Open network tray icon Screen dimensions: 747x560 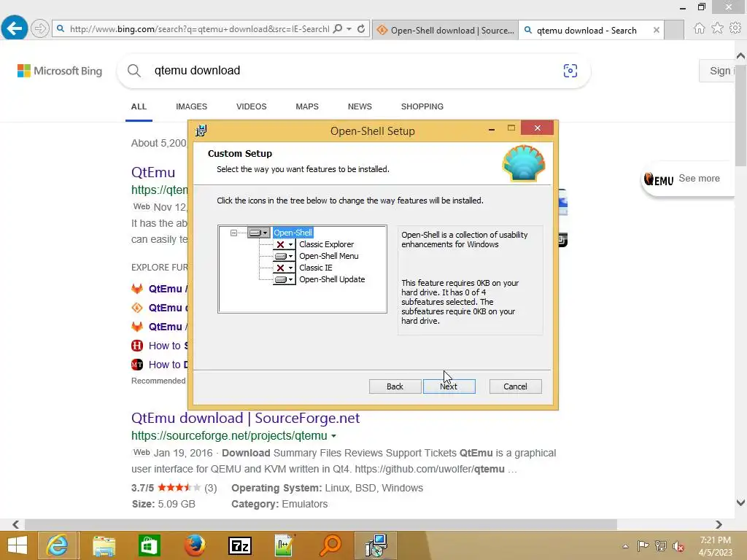[660, 545]
